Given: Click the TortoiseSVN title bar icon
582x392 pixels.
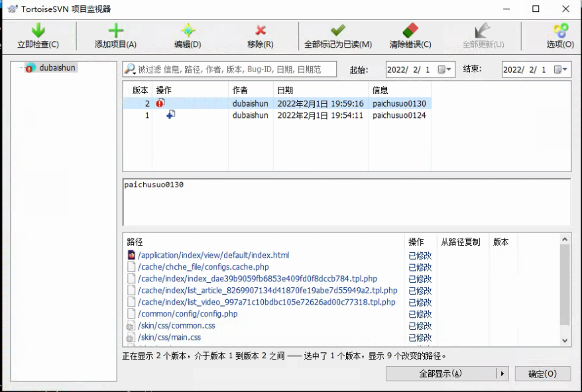Looking at the screenshot, I should tap(13, 9).
